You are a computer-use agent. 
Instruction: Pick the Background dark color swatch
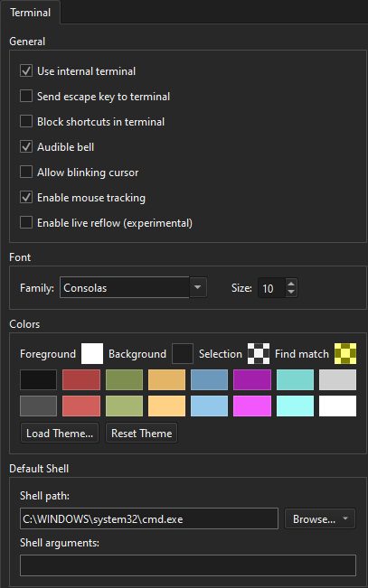point(183,354)
